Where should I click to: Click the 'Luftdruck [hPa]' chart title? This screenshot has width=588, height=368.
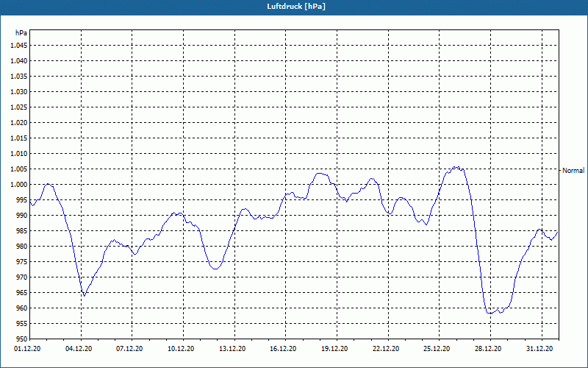click(x=296, y=7)
